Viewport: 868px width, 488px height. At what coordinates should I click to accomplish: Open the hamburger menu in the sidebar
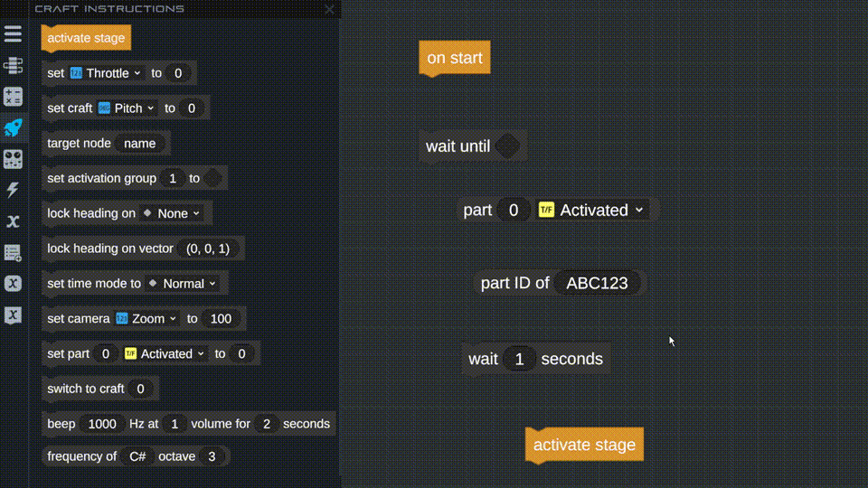coord(13,34)
